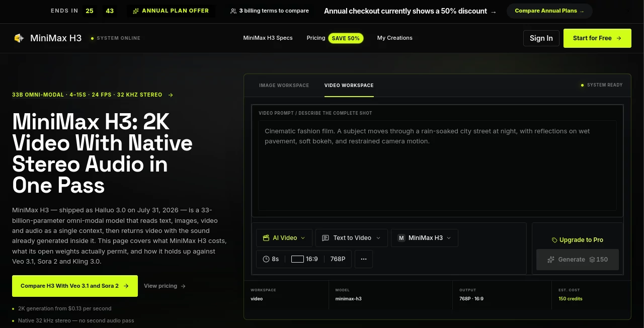Open the View pricing link
Viewport: 644px width, 328px height.
coord(165,286)
